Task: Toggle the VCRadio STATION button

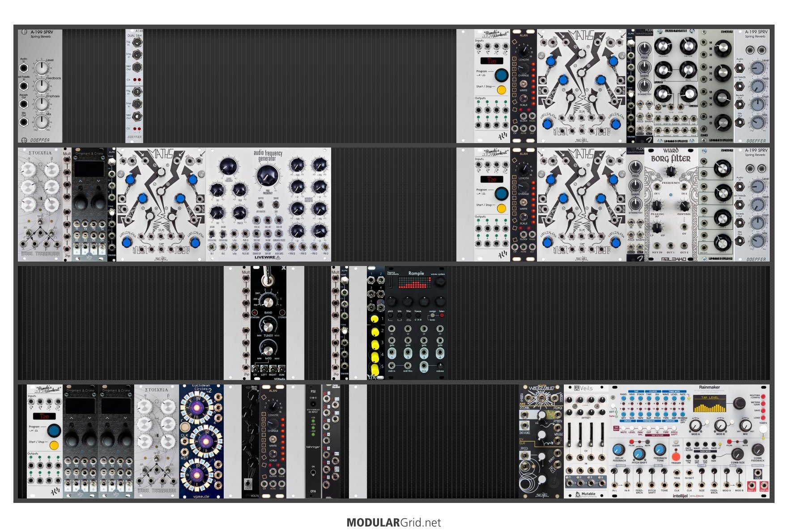Action: (255, 312)
